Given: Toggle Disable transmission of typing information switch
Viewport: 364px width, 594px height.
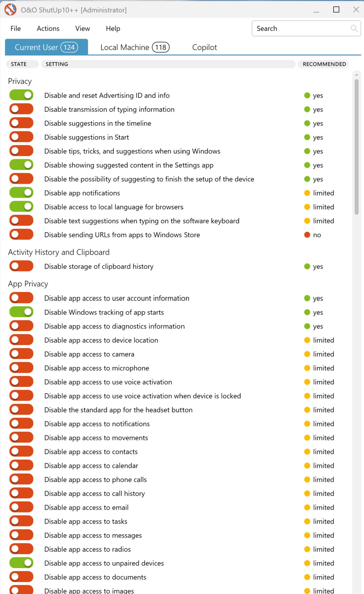Looking at the screenshot, I should [22, 109].
